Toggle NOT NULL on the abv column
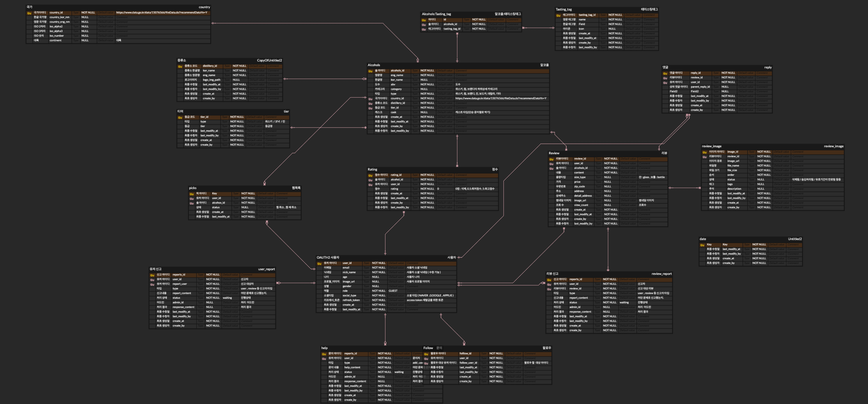 pyautogui.click(x=427, y=84)
